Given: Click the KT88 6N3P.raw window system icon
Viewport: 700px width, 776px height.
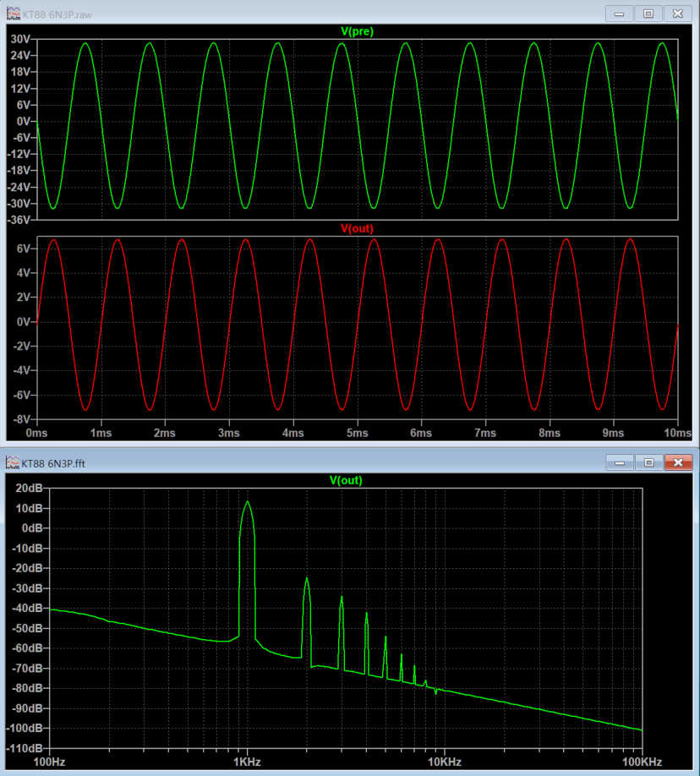Looking at the screenshot, I should pyautogui.click(x=12, y=14).
